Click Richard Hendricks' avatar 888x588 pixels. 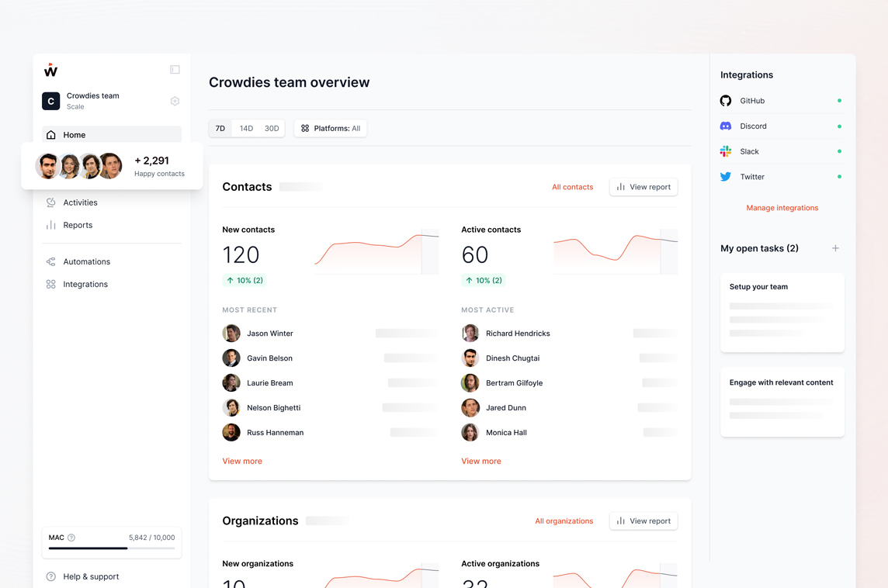click(470, 334)
